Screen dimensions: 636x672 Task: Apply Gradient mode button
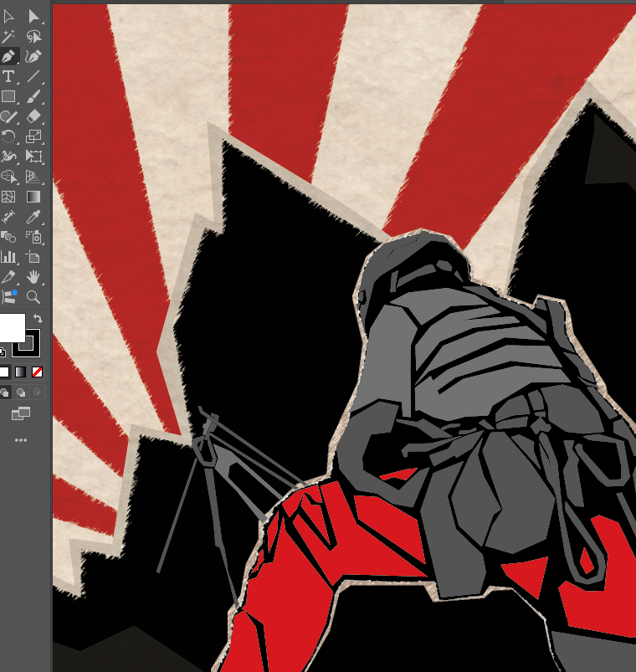[x=21, y=372]
